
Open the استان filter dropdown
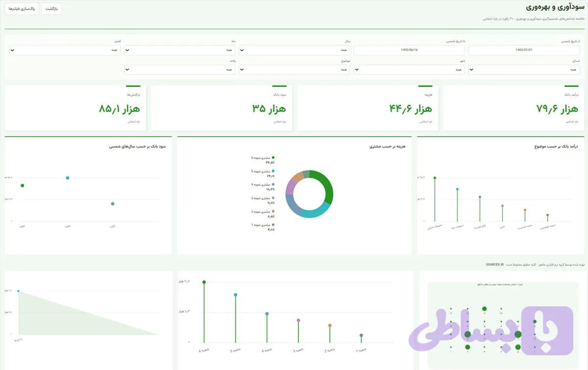(x=524, y=70)
